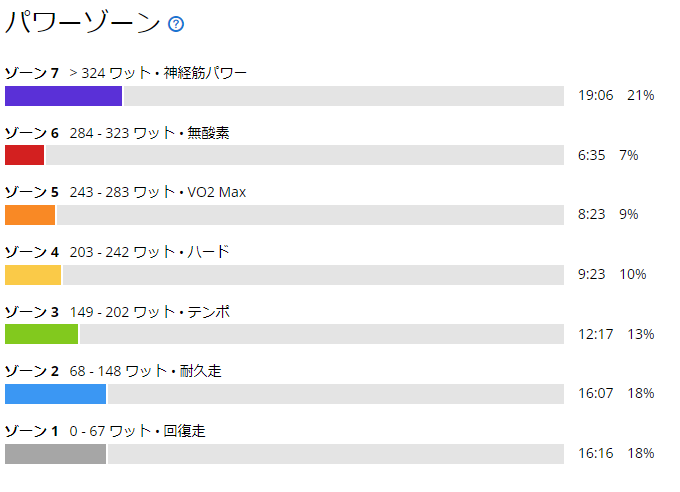Click the yellow Zone 4 bar
Image resolution: width=680 pixels, height=492 pixels.
33,275
